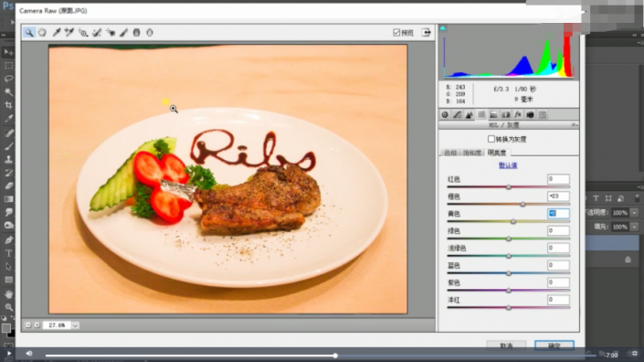Toggle the shadow clipping warning on histogram

point(443,28)
